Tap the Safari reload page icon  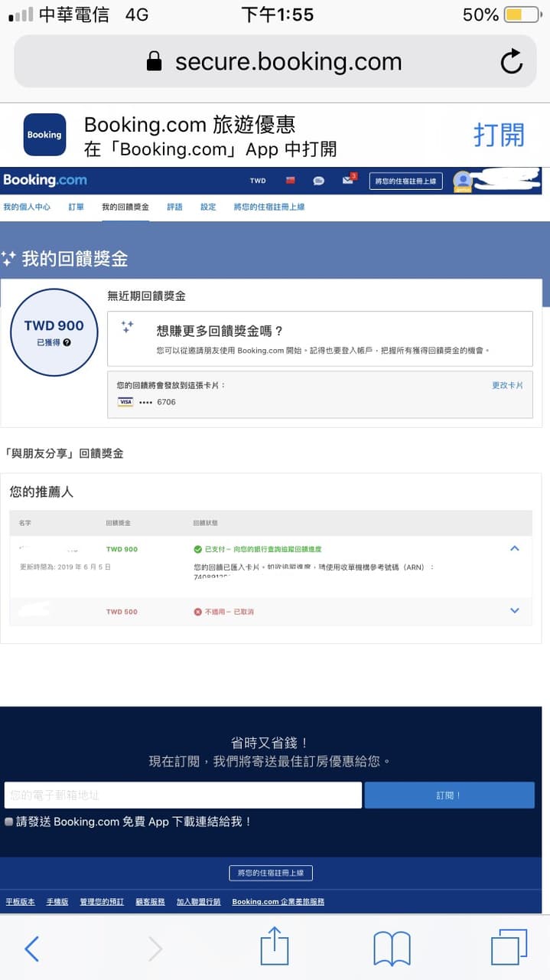(512, 61)
